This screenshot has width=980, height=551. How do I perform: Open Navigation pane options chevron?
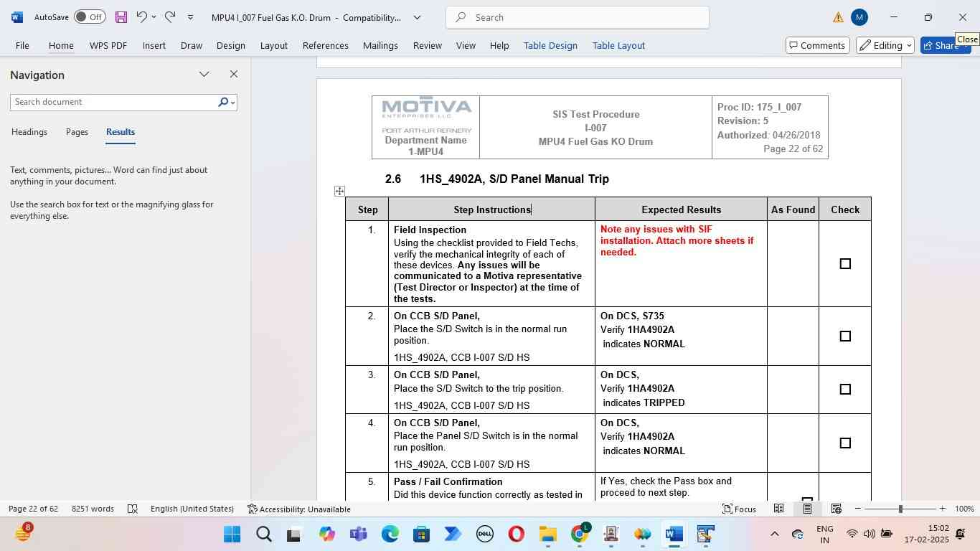point(204,74)
